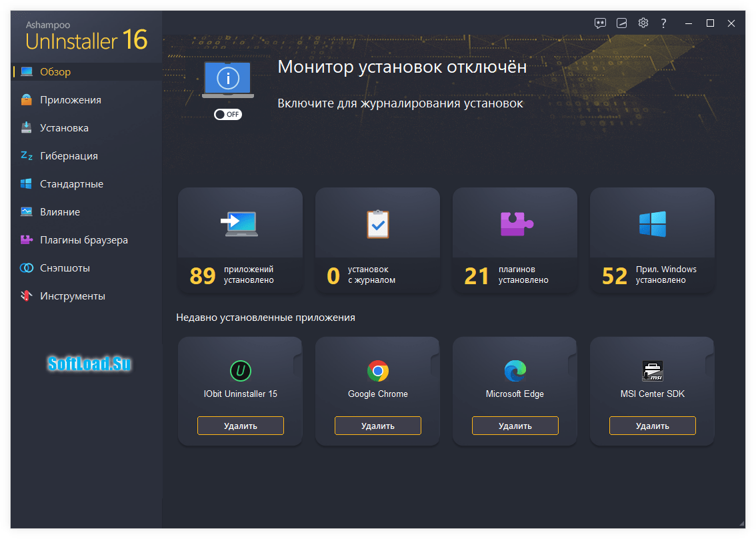Toggle the installation monitor OFF switch

click(x=228, y=114)
